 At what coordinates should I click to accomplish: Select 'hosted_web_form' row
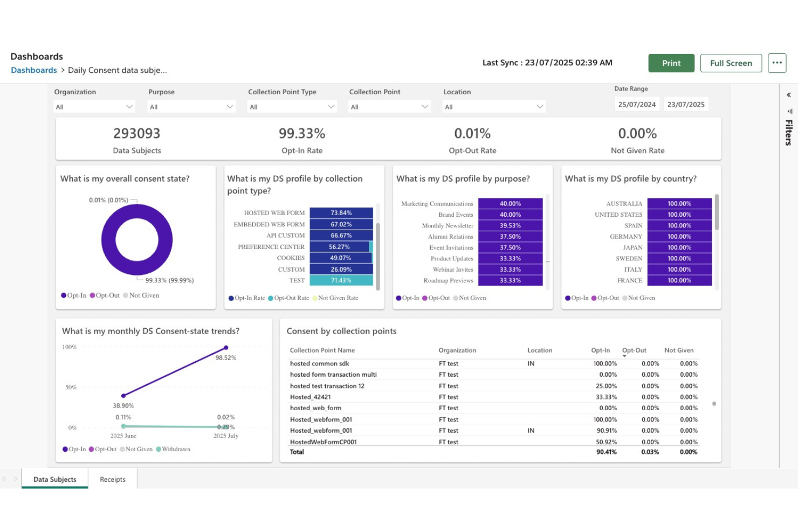pyautogui.click(x=494, y=408)
